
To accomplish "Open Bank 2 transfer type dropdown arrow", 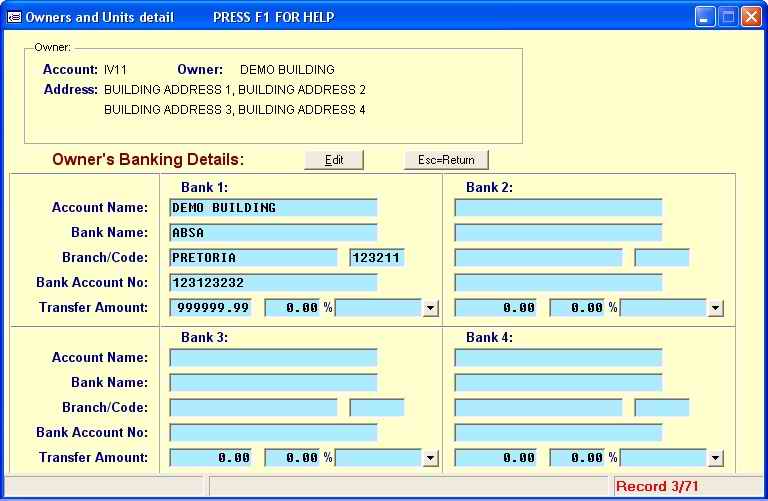I will (716, 308).
